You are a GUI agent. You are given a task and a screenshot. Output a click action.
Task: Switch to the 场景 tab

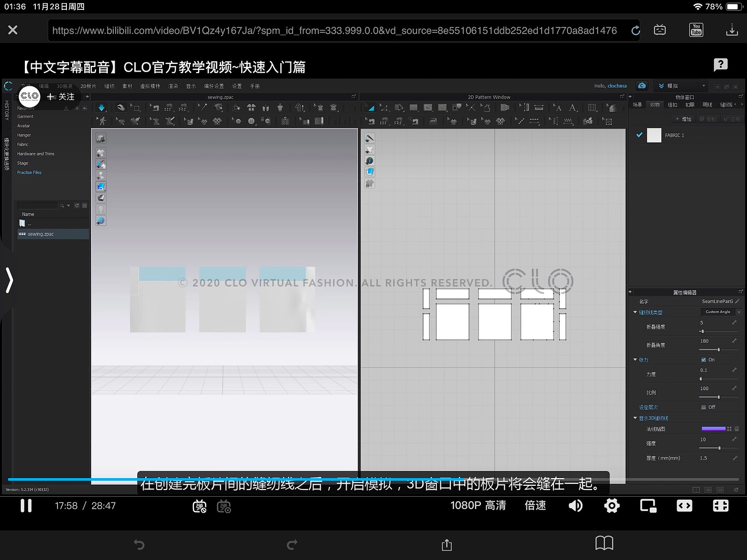(638, 105)
